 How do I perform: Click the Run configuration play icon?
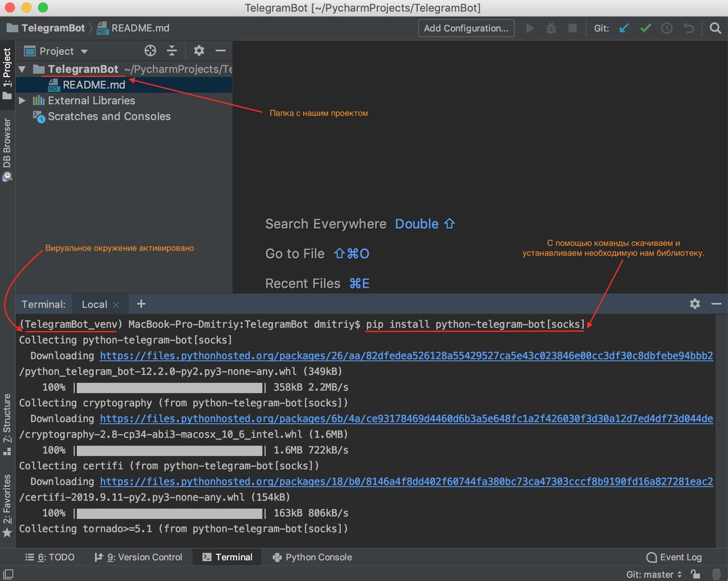(530, 28)
